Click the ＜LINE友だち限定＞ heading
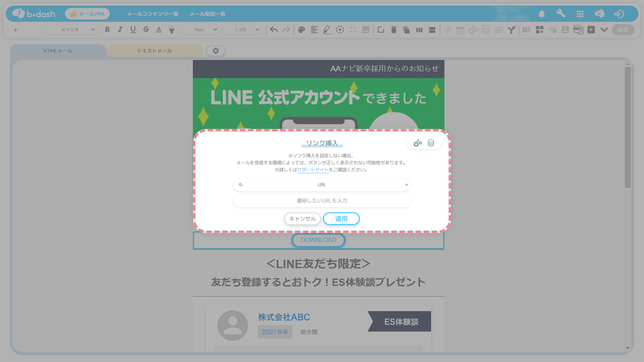 coord(318,264)
